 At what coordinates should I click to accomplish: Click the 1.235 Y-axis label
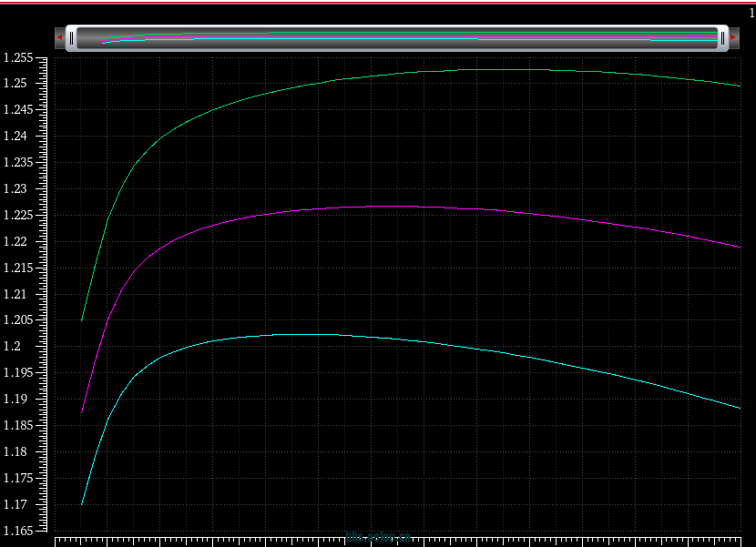point(18,162)
